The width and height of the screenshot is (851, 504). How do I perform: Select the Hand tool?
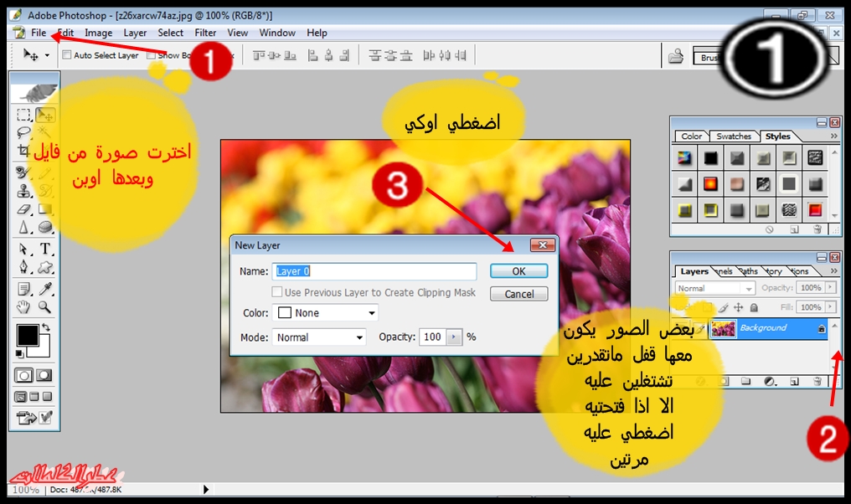tap(24, 307)
